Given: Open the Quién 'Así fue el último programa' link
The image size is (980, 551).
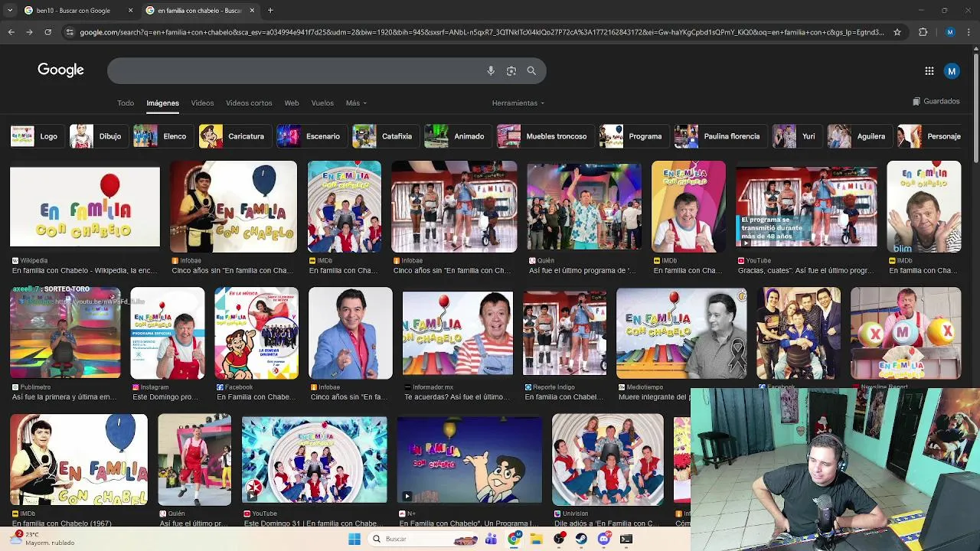Looking at the screenshot, I should pyautogui.click(x=582, y=270).
